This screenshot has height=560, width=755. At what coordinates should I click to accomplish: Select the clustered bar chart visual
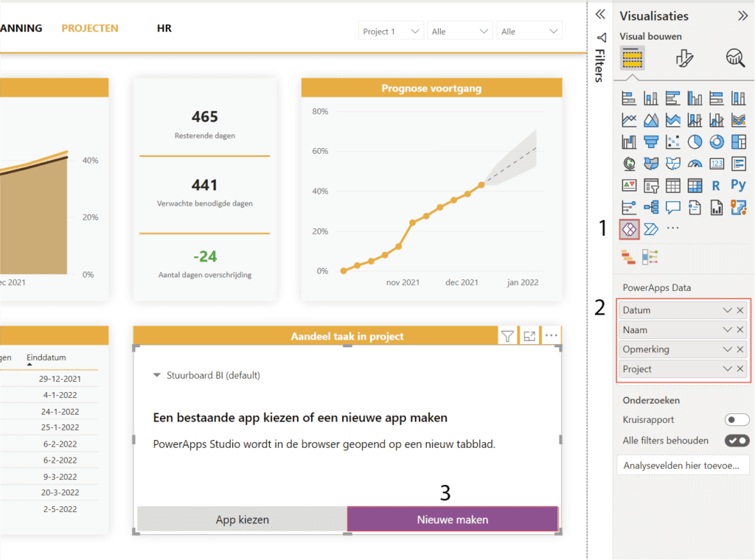pos(672,98)
